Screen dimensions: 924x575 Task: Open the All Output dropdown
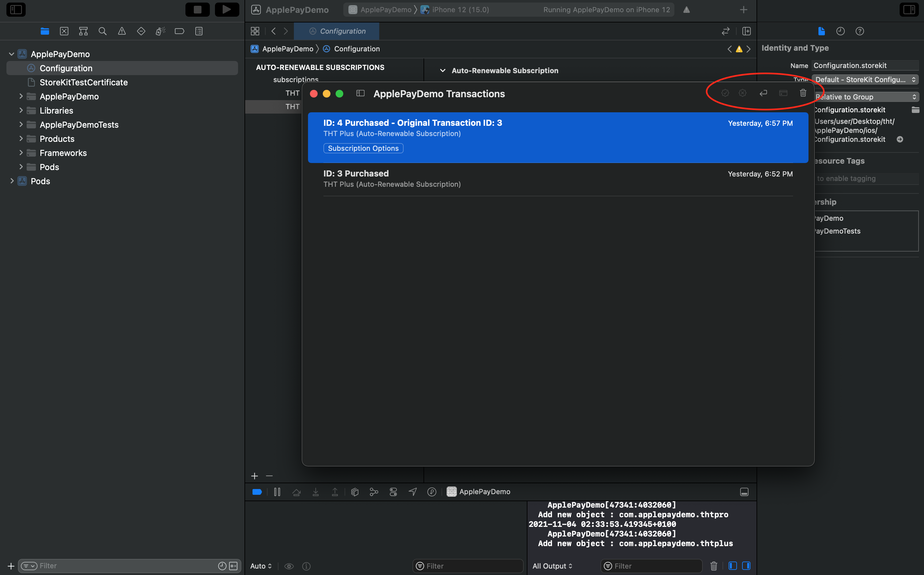click(552, 566)
